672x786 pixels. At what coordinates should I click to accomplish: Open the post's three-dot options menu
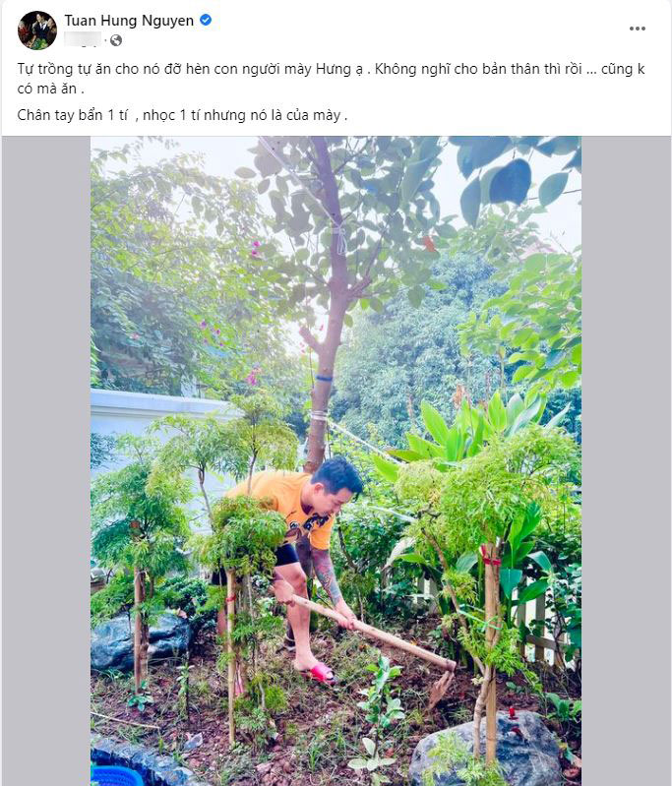click(637, 29)
